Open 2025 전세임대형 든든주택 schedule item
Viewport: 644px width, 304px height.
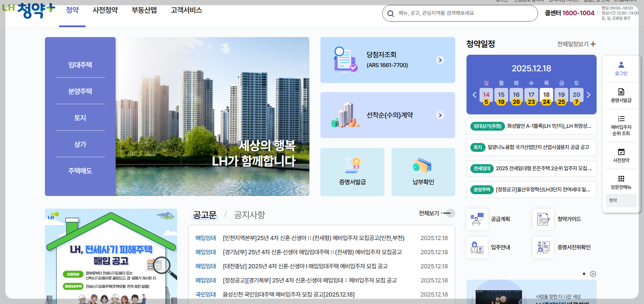531,168
